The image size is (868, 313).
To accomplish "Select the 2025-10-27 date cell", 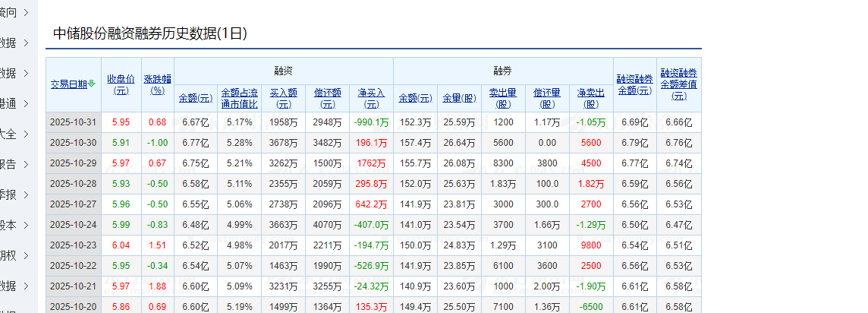I will point(73,204).
